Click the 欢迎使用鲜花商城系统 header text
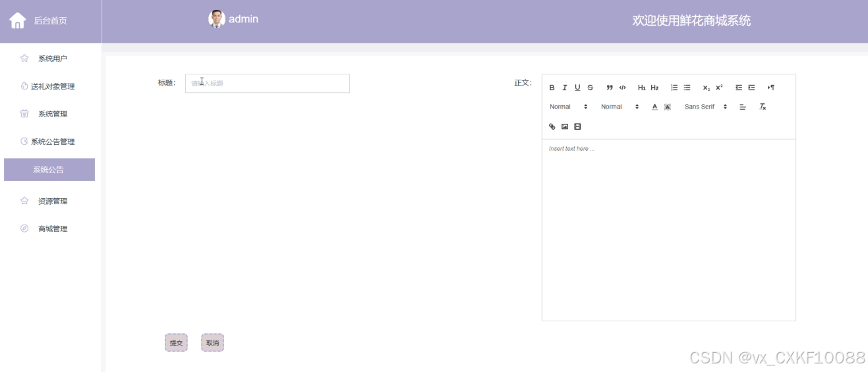868x372 pixels. pyautogui.click(x=691, y=20)
